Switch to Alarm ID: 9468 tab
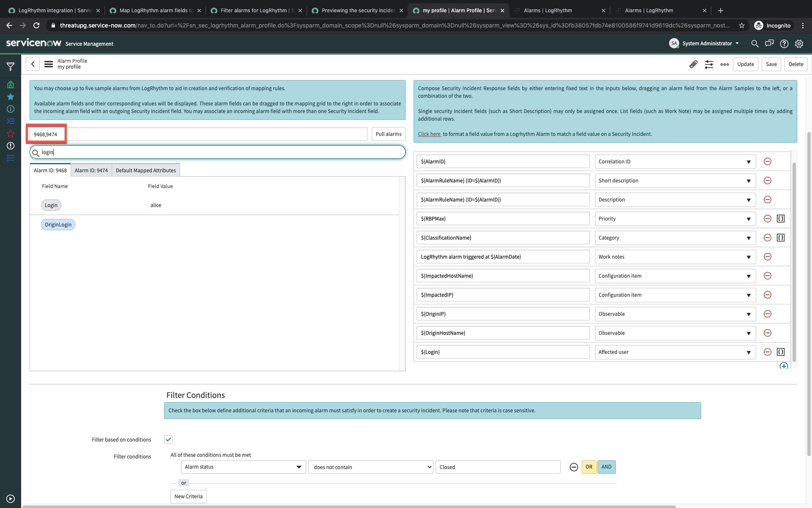 click(50, 170)
